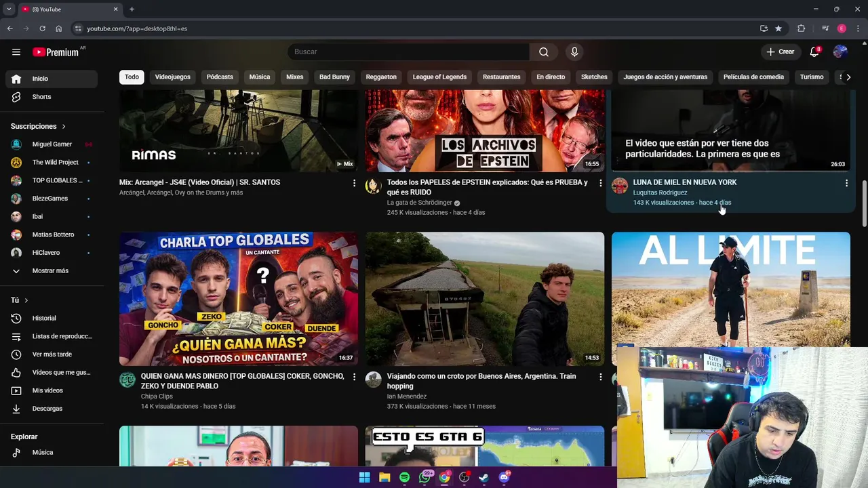Play Los Archivos de Epstein thumbnail

485,130
